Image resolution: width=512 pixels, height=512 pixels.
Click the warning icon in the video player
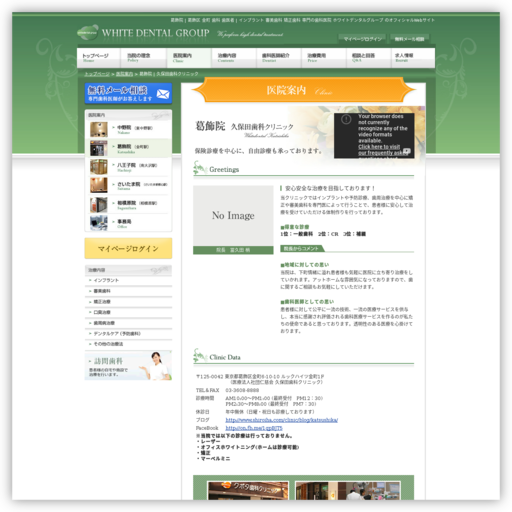click(346, 119)
